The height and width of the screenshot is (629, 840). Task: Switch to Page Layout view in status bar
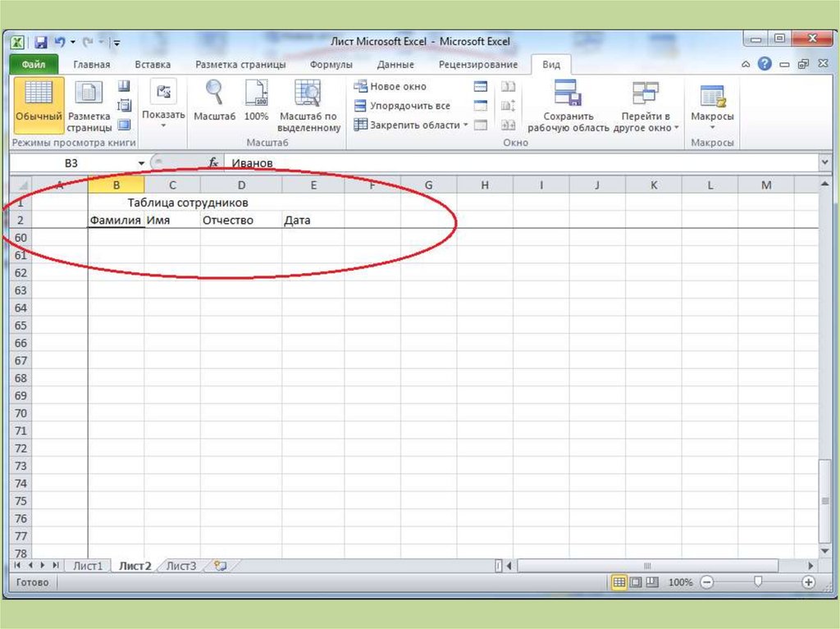click(x=636, y=582)
